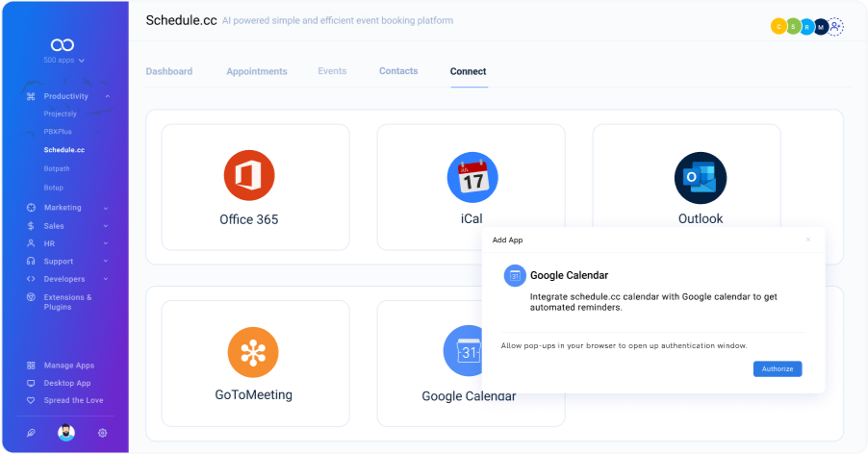
Task: Select the iCal calendar icon
Action: click(x=472, y=177)
